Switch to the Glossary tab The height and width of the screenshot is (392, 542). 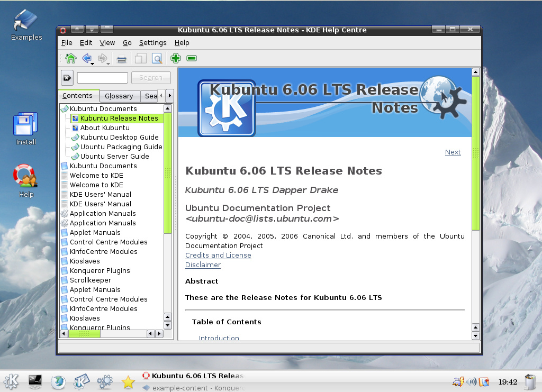pyautogui.click(x=119, y=96)
